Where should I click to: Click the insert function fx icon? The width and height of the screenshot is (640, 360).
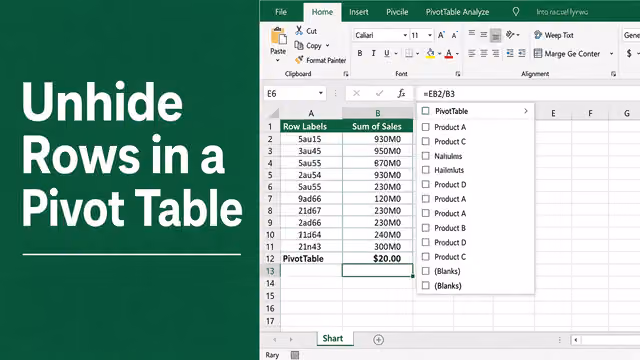click(402, 93)
